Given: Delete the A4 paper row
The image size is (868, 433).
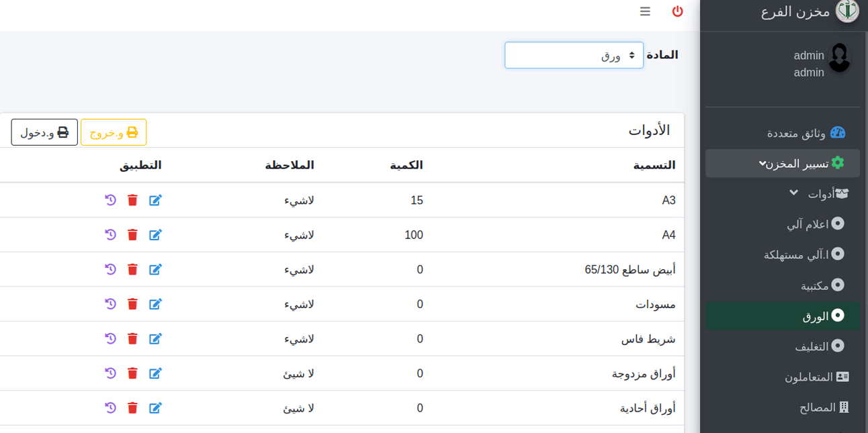Looking at the screenshot, I should point(132,235).
